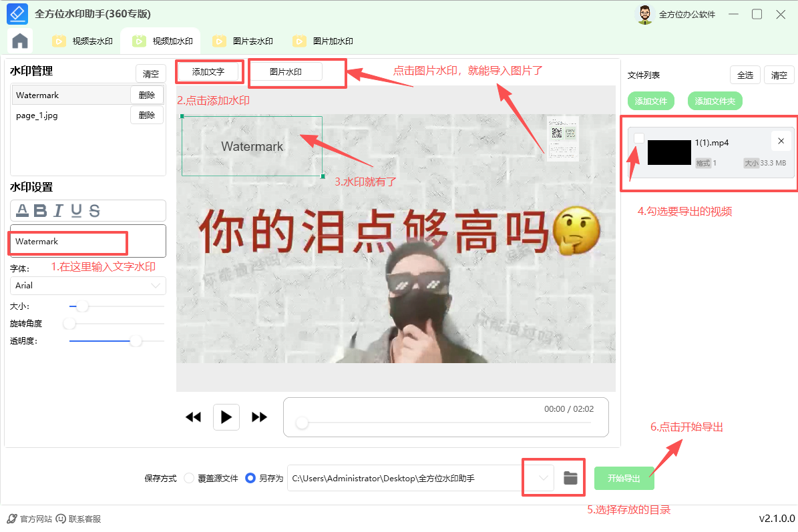Screen dimensions: 798x532
Task: Open the Arial font dropdown
Action: point(87,285)
